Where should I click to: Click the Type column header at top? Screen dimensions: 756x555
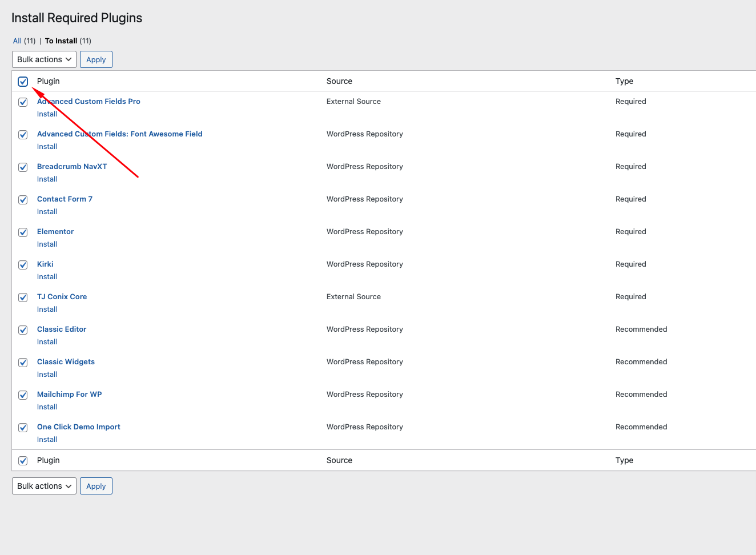pyautogui.click(x=624, y=81)
